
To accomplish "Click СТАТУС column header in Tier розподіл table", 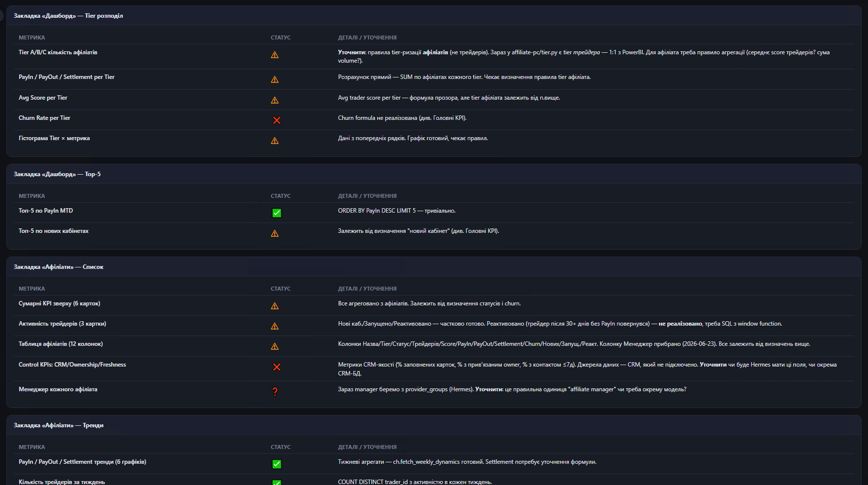I will [280, 37].
